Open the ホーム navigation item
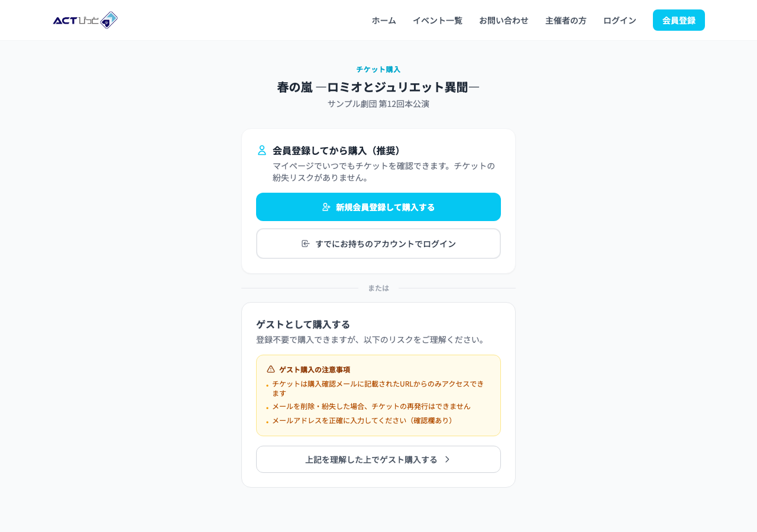The image size is (757, 532). tap(383, 20)
